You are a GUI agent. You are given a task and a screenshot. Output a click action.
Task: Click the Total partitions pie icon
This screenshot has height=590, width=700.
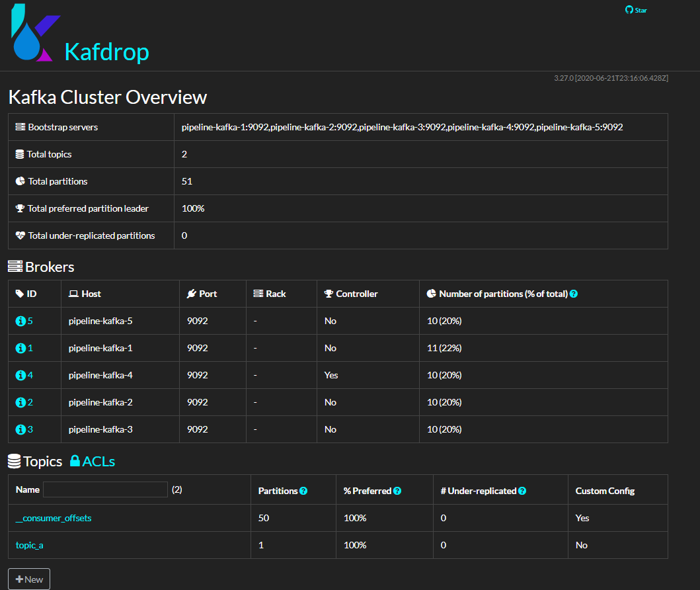(20, 181)
